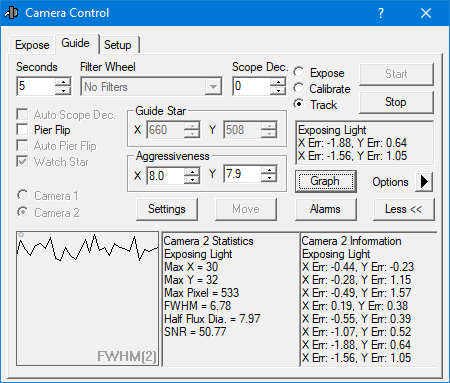The width and height of the screenshot is (450, 383).
Task: Open the Graph window
Action: 325,181
